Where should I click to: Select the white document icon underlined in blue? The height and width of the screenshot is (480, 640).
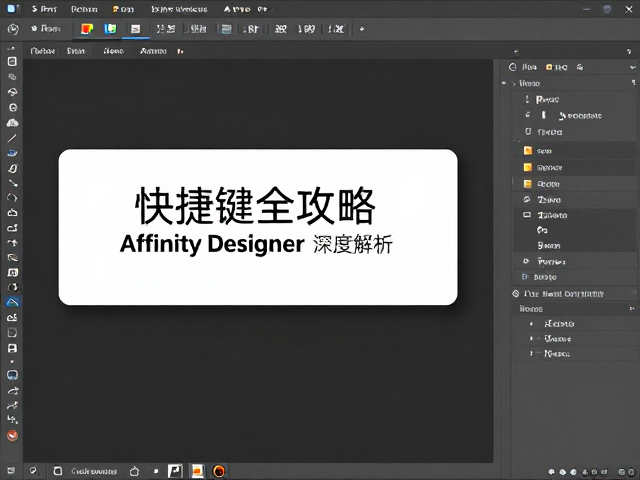[136, 29]
